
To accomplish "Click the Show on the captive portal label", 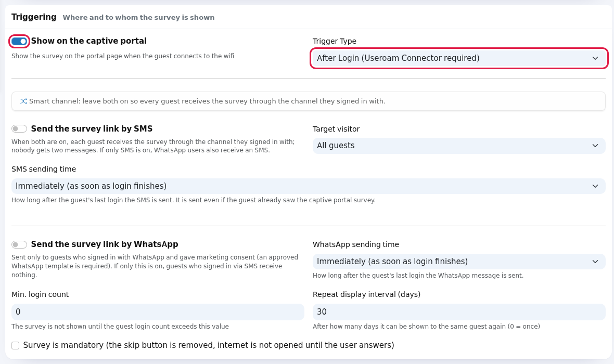I will click(89, 41).
